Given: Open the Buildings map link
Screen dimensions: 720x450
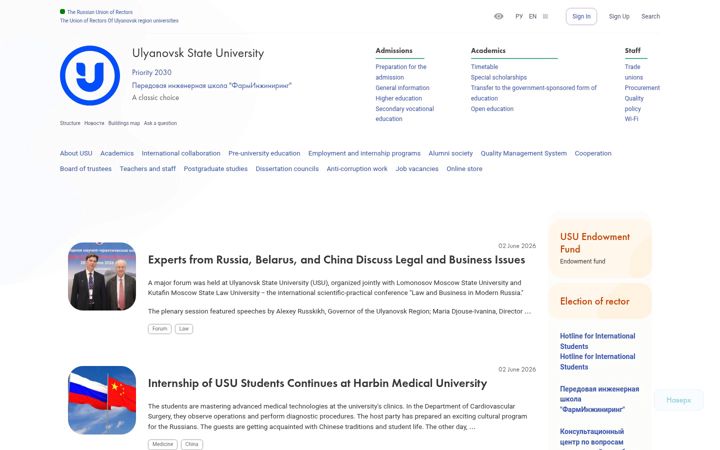Looking at the screenshot, I should 124,123.
